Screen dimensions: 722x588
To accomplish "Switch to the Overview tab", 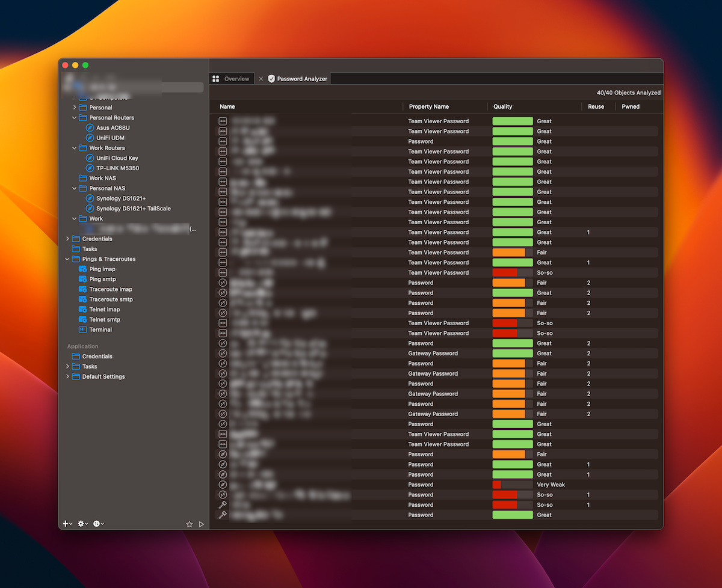I will pyautogui.click(x=231, y=79).
